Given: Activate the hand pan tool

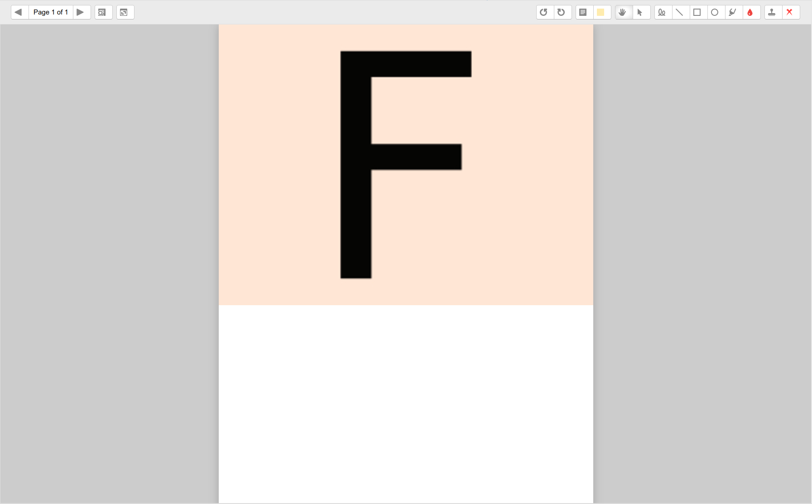Looking at the screenshot, I should (624, 12).
